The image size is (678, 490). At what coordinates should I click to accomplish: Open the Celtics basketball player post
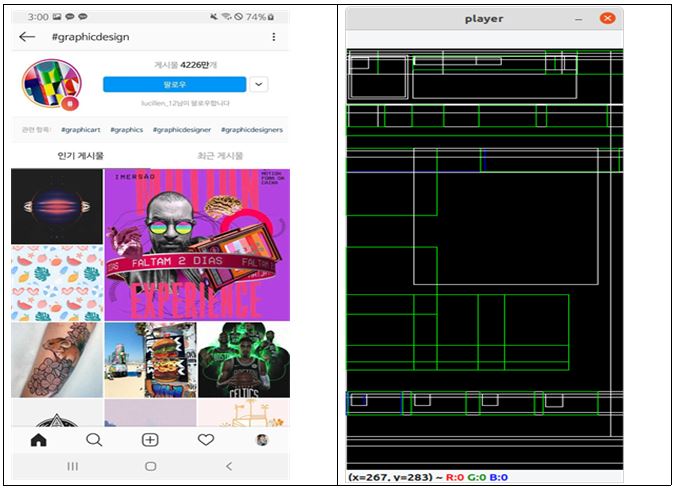[x=244, y=359]
